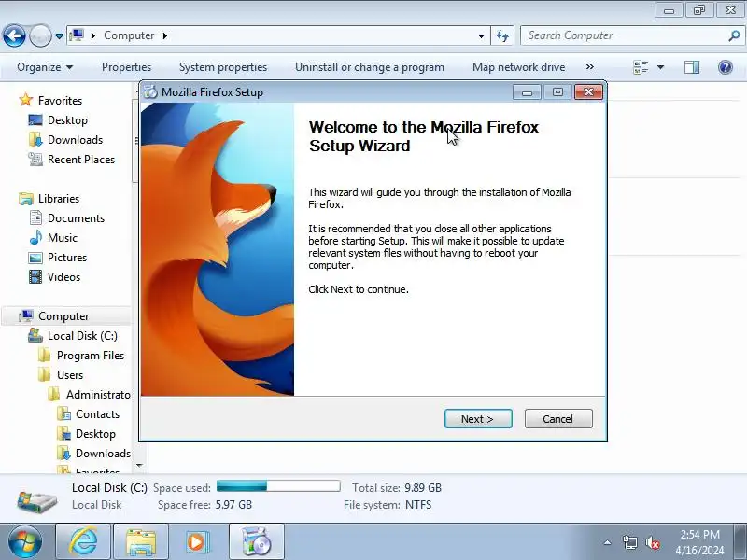Viewport: 747px width, 560px height.
Task: Open Downloads under Favorites
Action: tap(76, 139)
